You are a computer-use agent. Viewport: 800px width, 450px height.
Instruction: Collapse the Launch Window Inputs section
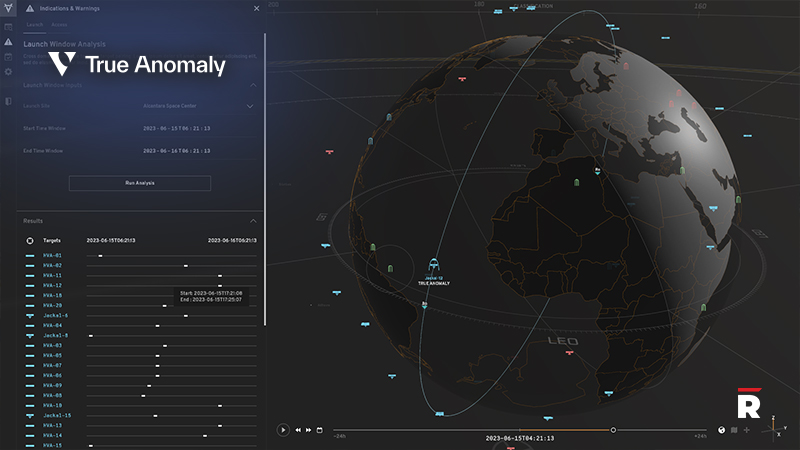(253, 85)
